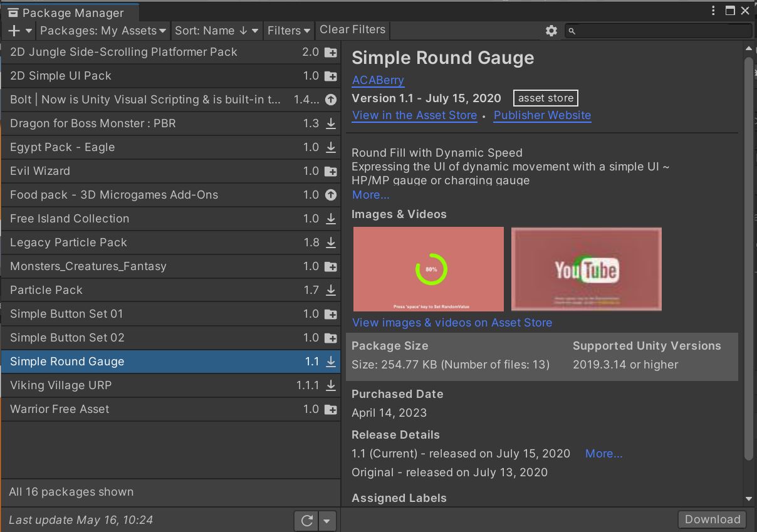Click the Download button
Viewport: 757px width, 532px height.
713,519
